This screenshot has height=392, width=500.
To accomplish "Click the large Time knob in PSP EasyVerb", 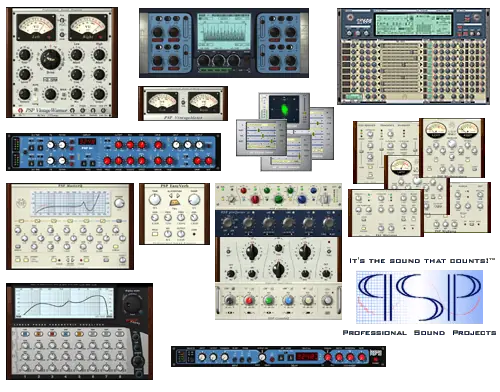I will click(155, 200).
